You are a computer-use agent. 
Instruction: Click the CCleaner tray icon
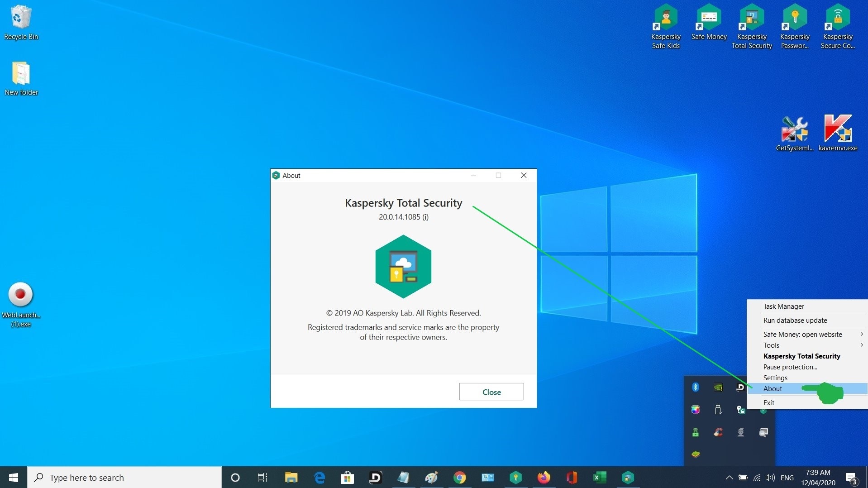pyautogui.click(x=718, y=432)
